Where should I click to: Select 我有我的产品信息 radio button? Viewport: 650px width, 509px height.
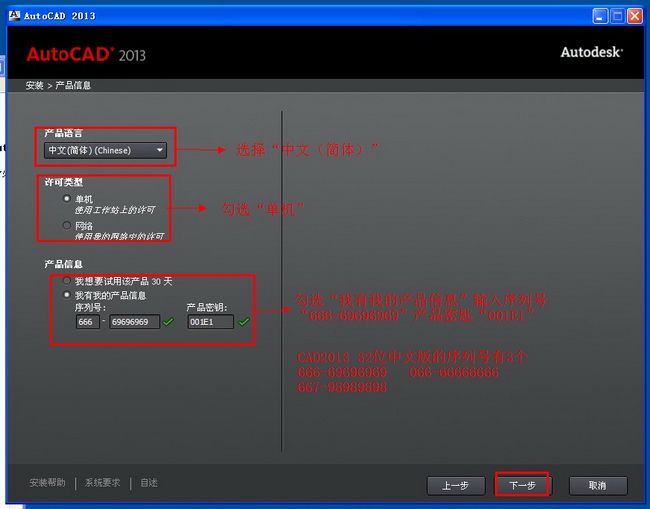67,295
